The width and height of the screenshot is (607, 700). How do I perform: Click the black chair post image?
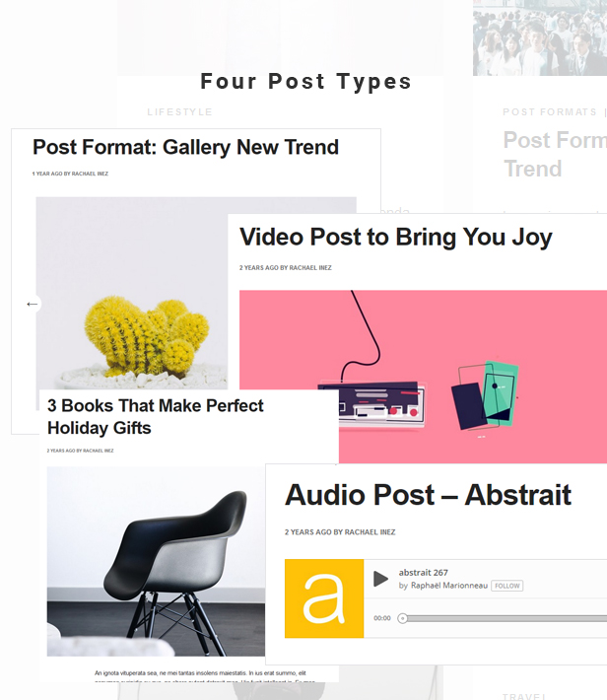tap(156, 562)
